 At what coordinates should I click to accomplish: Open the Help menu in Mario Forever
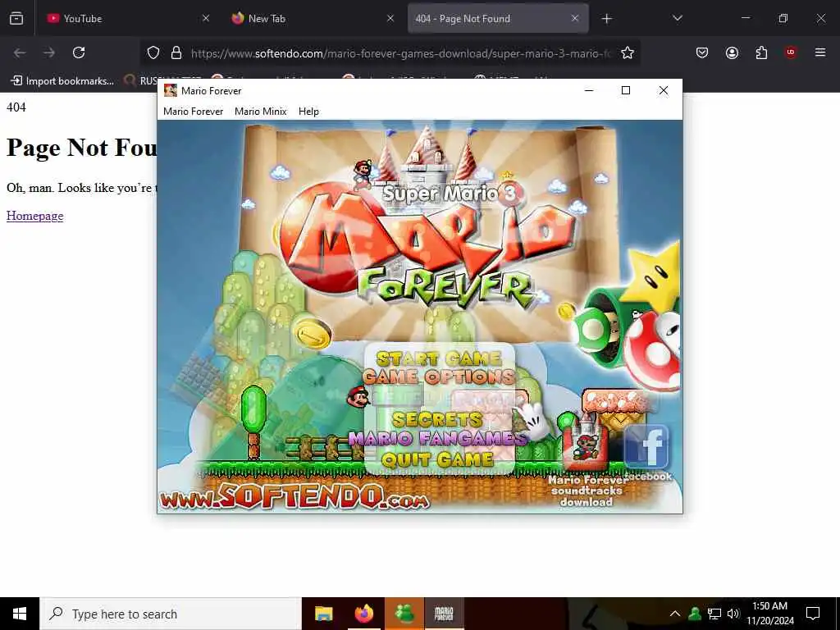308,112
